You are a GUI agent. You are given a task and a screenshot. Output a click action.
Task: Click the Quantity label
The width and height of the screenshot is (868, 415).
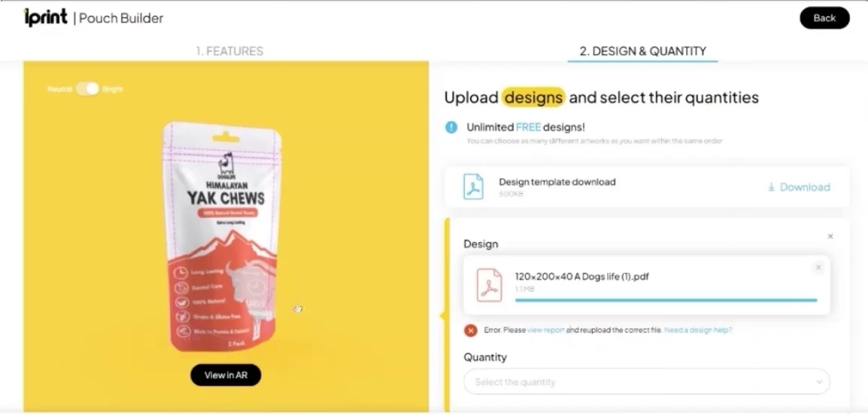[x=485, y=357]
